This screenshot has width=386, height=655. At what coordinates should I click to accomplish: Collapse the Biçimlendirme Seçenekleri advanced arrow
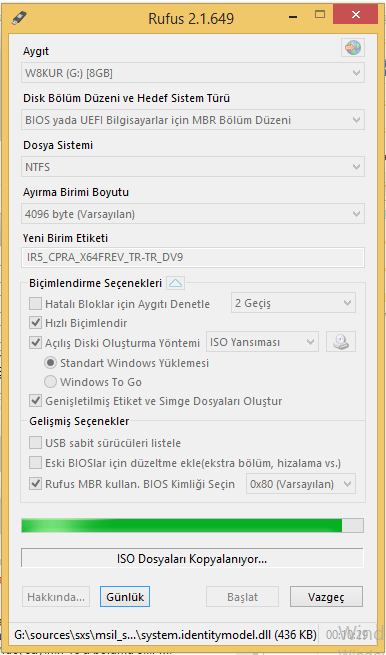click(x=175, y=284)
